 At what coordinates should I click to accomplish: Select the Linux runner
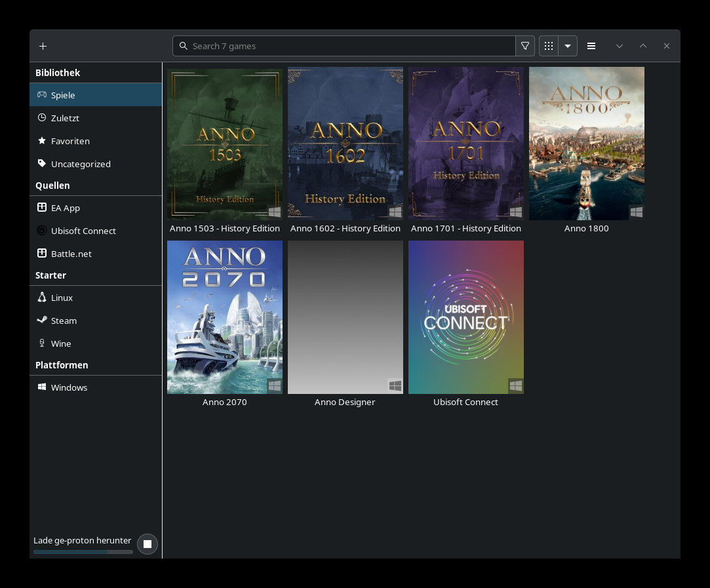click(x=62, y=298)
